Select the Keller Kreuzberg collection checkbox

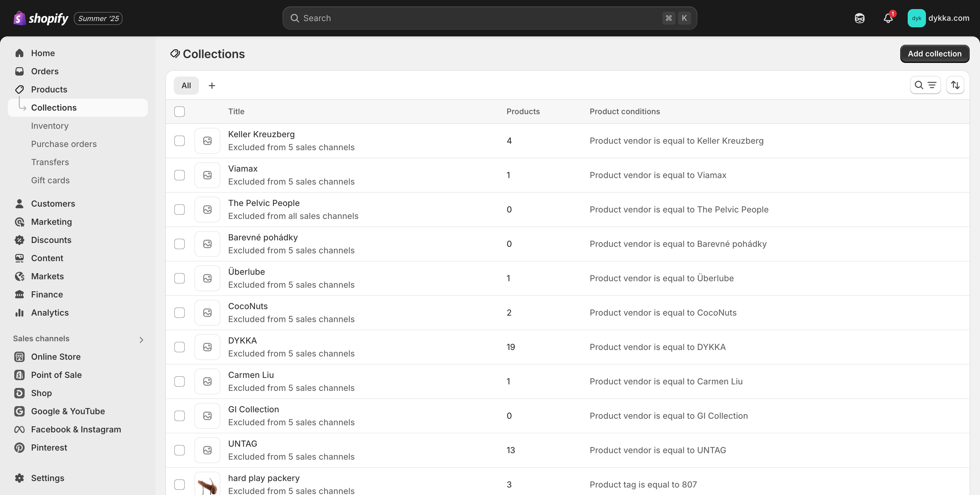coord(179,141)
